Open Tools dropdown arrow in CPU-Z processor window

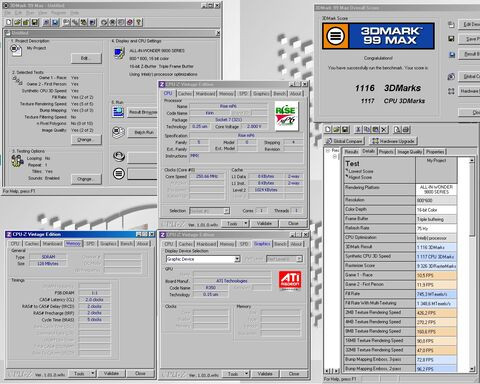(x=246, y=223)
